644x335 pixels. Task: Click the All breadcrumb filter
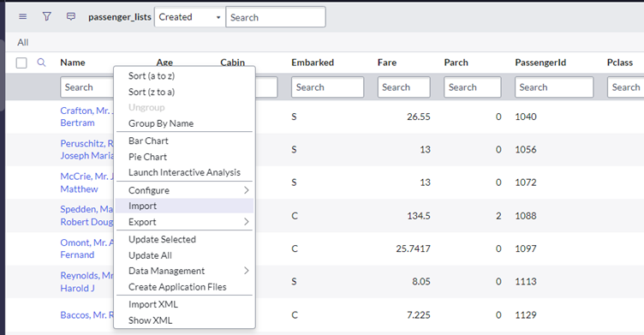[x=23, y=42]
